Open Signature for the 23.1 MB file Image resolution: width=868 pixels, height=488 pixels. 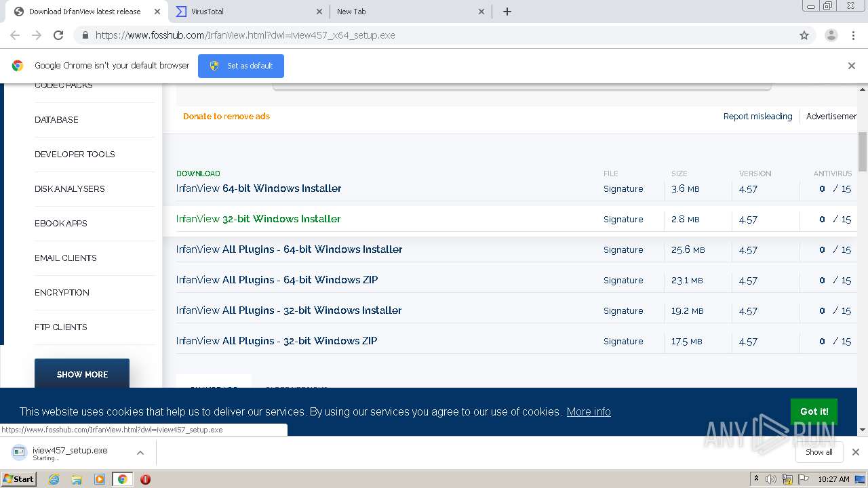(x=623, y=281)
